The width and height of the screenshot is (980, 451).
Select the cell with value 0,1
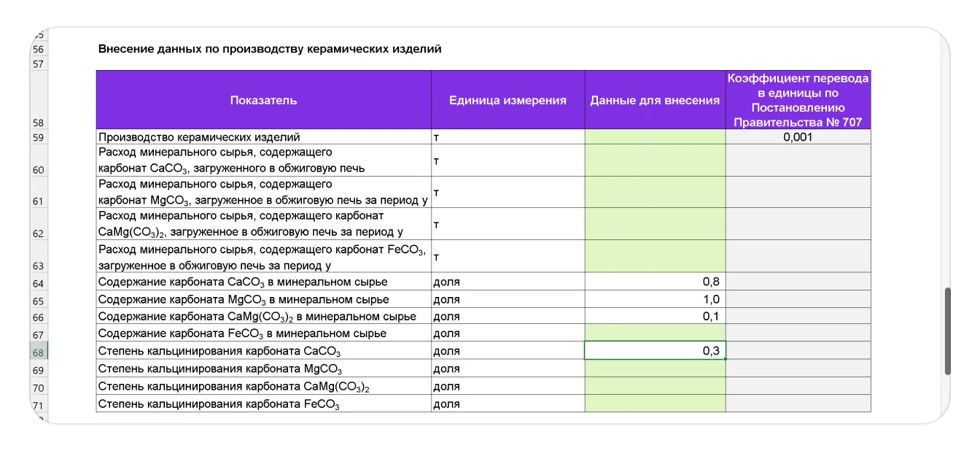[x=655, y=317]
